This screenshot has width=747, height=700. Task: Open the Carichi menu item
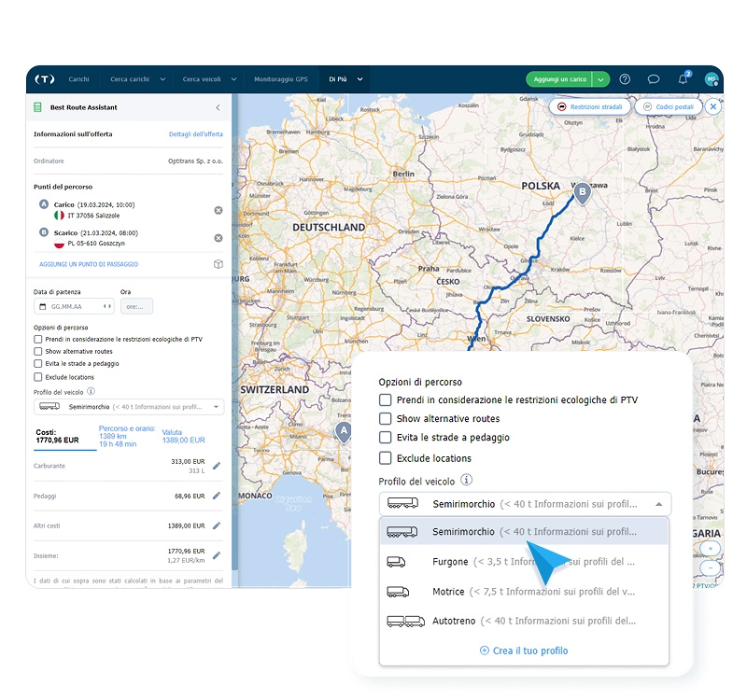coord(78,79)
